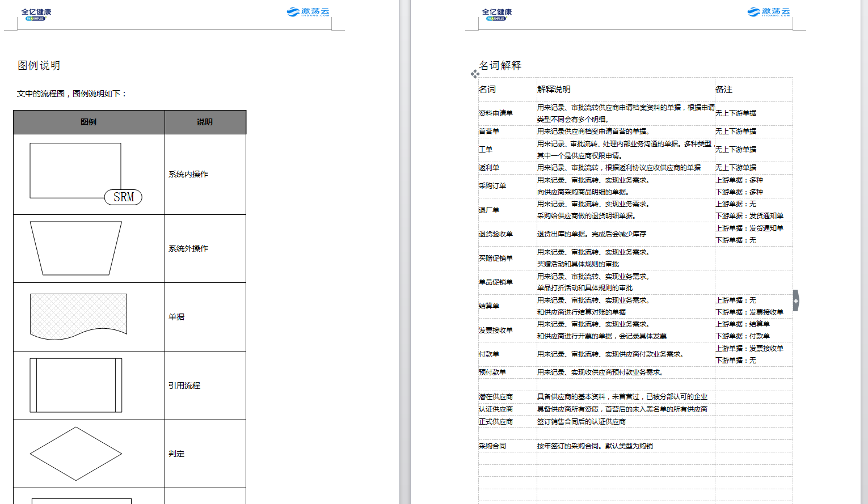This screenshot has width=868, height=504.
Task: Click the 激荡云 logo on right page header
Action: click(x=769, y=12)
